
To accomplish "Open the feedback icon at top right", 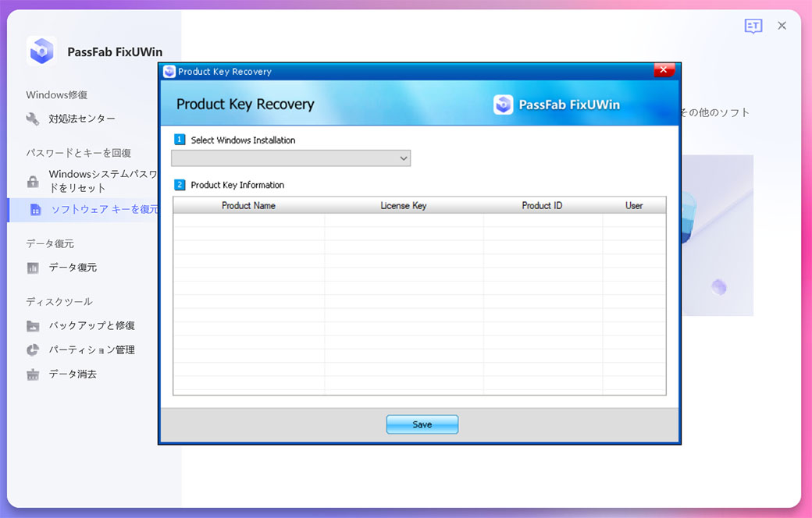I will tap(753, 27).
